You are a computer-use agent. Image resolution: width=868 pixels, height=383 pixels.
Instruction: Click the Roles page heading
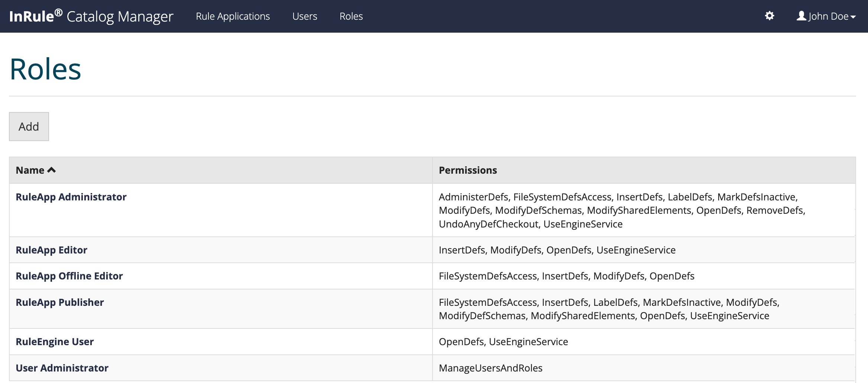(x=45, y=69)
